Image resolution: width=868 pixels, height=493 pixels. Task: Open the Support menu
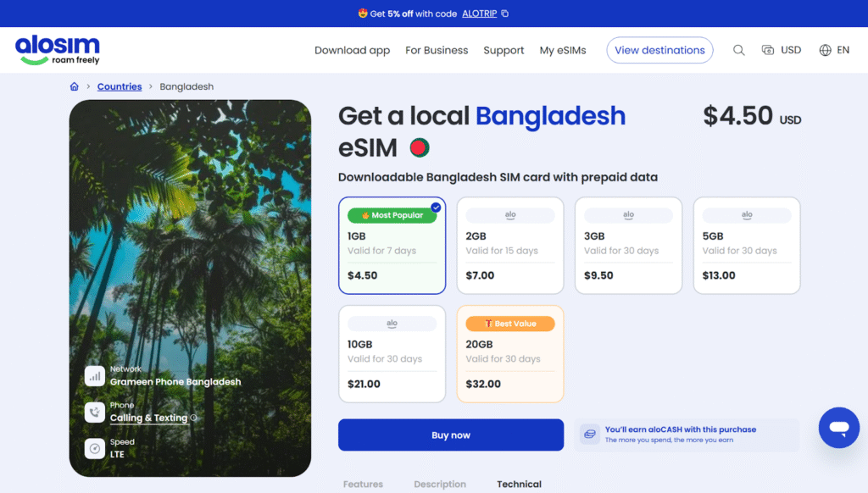click(504, 50)
